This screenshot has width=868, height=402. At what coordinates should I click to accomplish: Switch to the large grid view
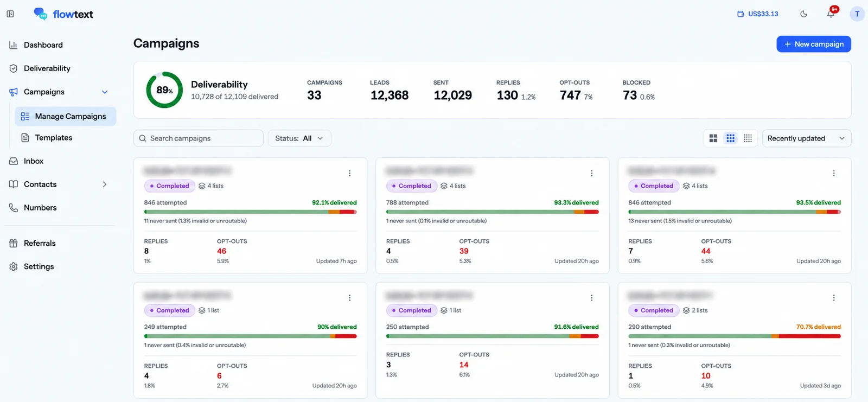pos(713,138)
